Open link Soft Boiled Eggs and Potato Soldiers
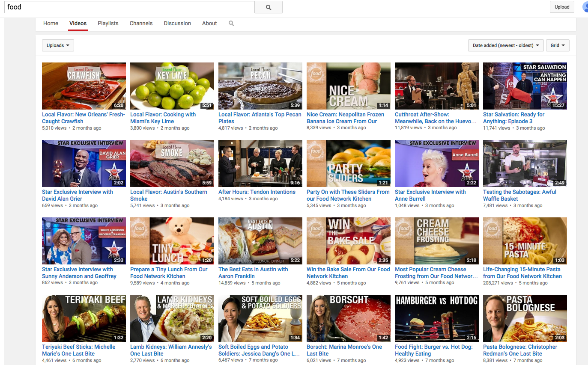Screen dimensions: 588x365 pos(260,350)
